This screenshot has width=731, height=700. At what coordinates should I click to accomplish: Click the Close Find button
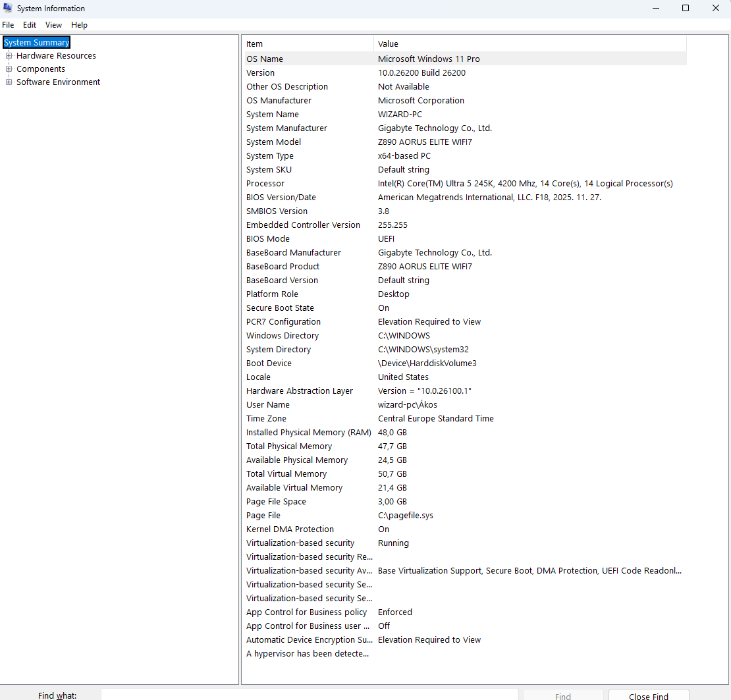coord(649,696)
